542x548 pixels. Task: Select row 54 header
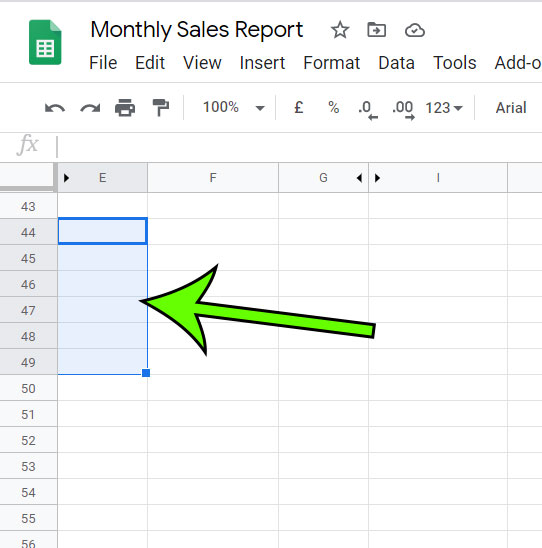point(28,492)
